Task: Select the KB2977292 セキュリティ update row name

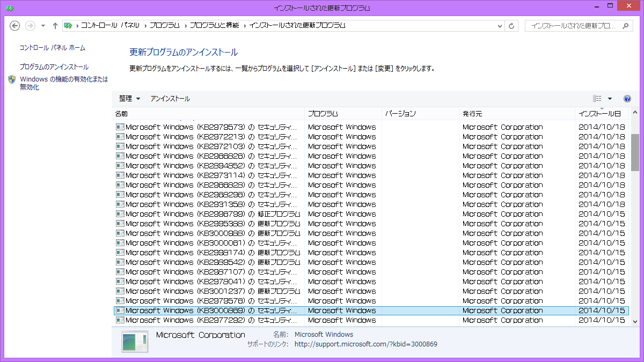Action: [211, 320]
